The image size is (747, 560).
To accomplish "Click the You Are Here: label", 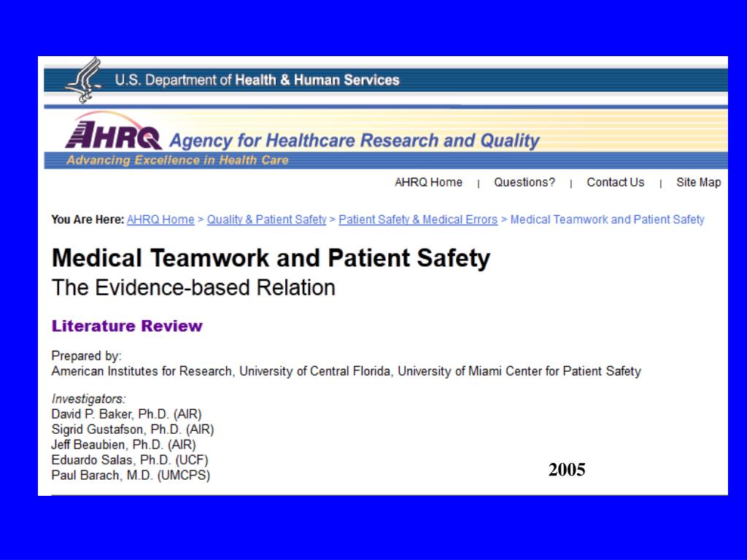I will pyautogui.click(x=88, y=219).
